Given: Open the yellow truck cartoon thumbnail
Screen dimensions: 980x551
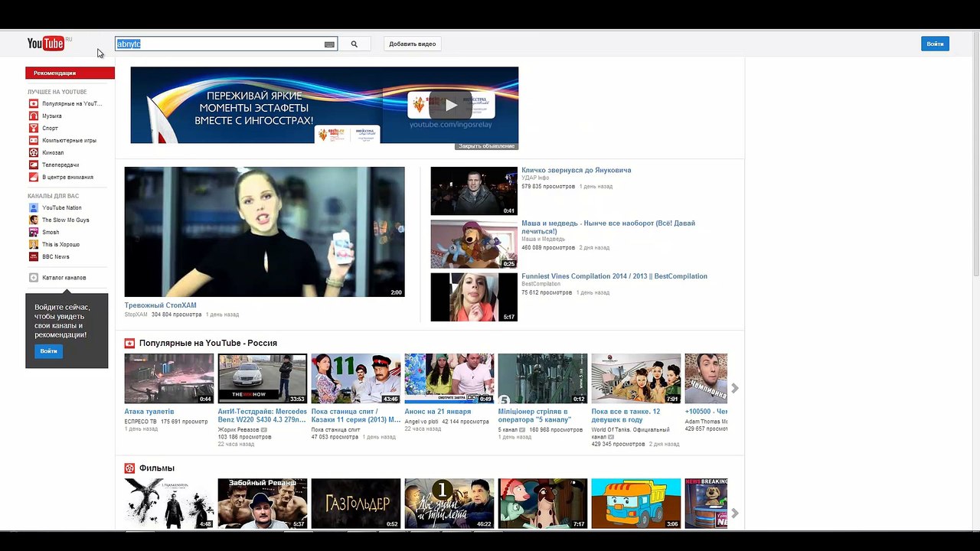Looking at the screenshot, I should click(x=636, y=504).
